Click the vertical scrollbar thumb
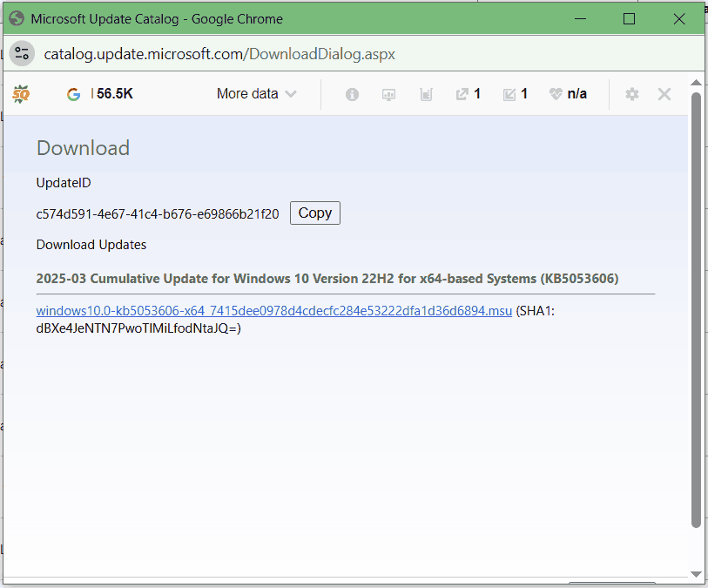This screenshot has height=588, width=708. [697, 309]
